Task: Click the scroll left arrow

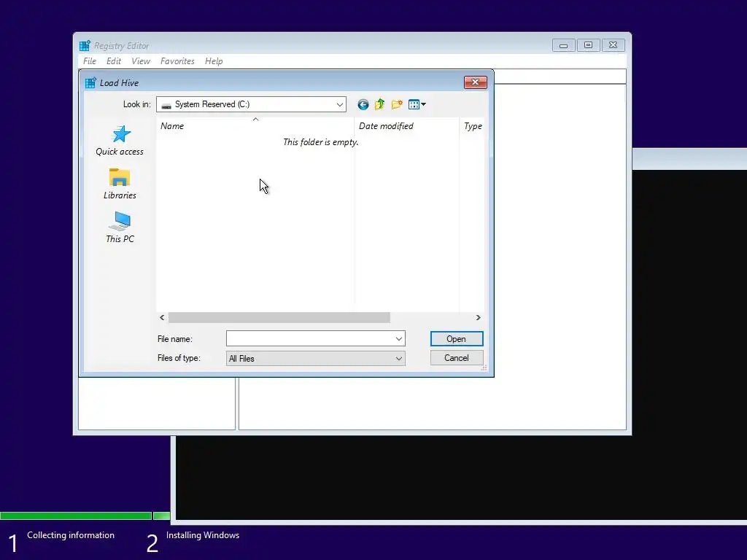Action: tap(162, 318)
